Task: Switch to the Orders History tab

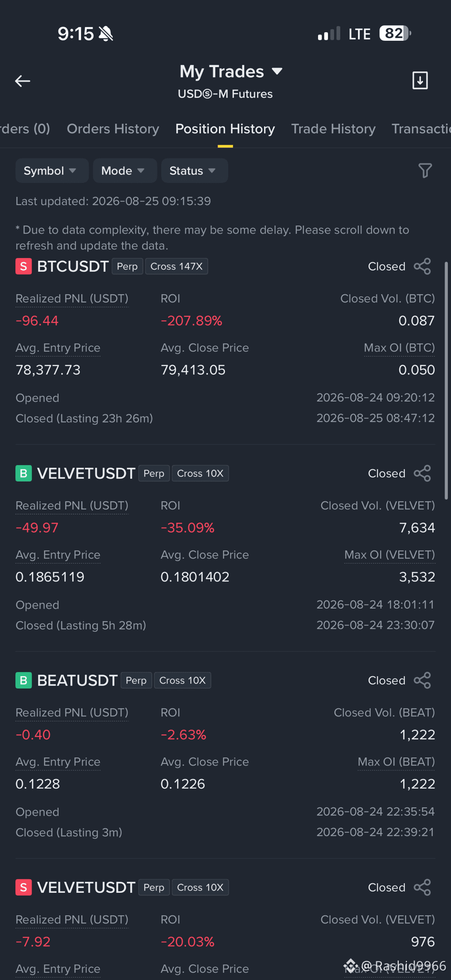Action: coord(113,129)
